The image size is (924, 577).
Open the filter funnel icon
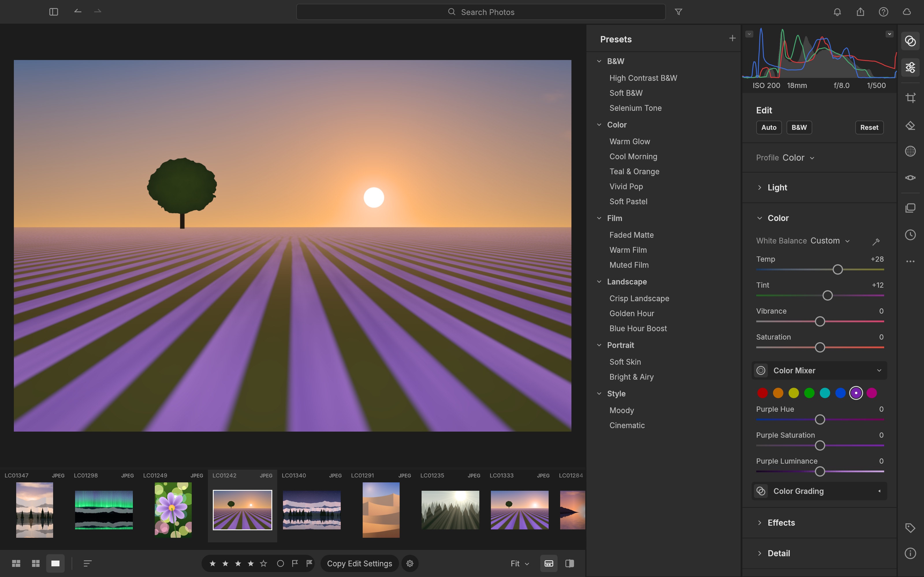tap(679, 12)
